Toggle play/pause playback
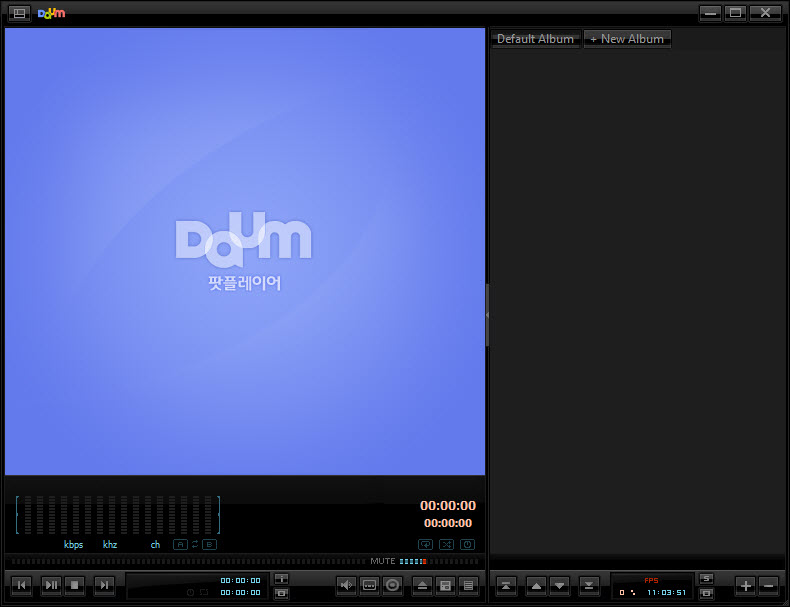Image resolution: width=790 pixels, height=607 pixels. pos(51,585)
